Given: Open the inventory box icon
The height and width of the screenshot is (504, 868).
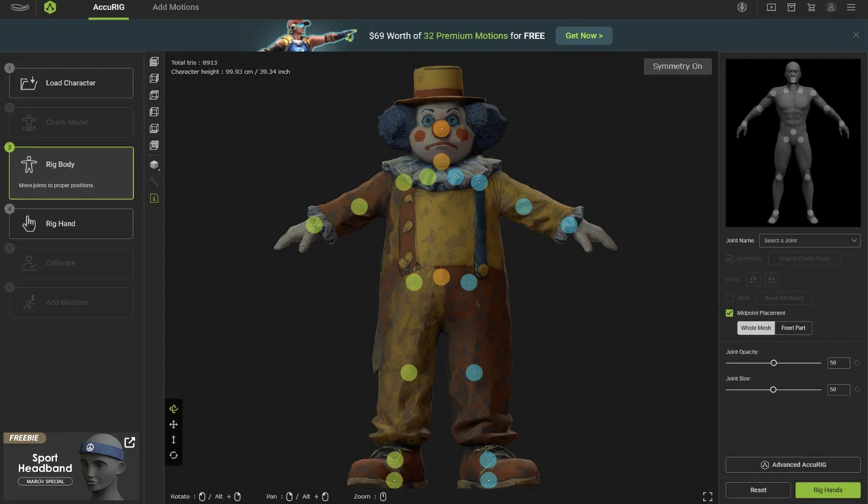Looking at the screenshot, I should 791,7.
